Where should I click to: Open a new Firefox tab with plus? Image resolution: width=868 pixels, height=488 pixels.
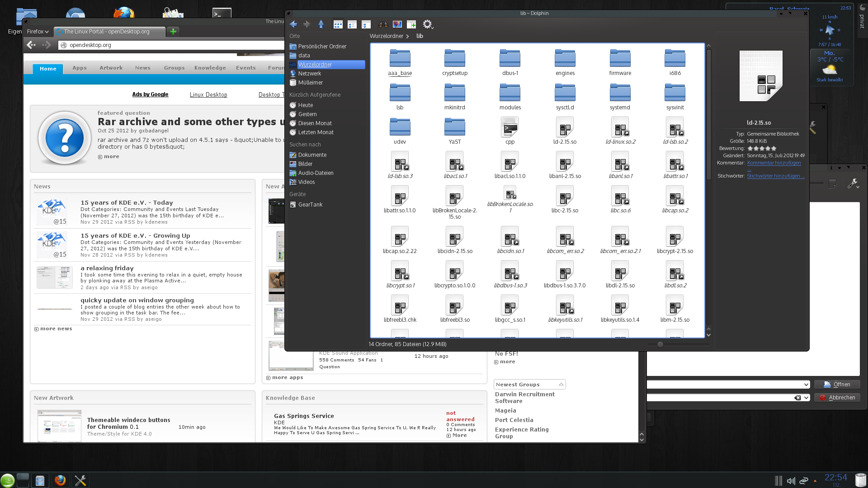(173, 32)
